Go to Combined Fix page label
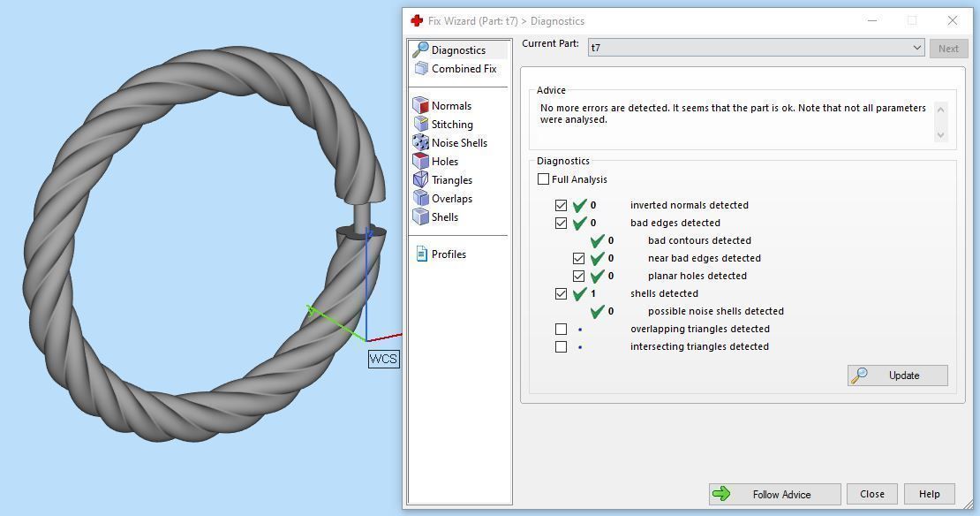Screen dimensions: 980x516 464,69
